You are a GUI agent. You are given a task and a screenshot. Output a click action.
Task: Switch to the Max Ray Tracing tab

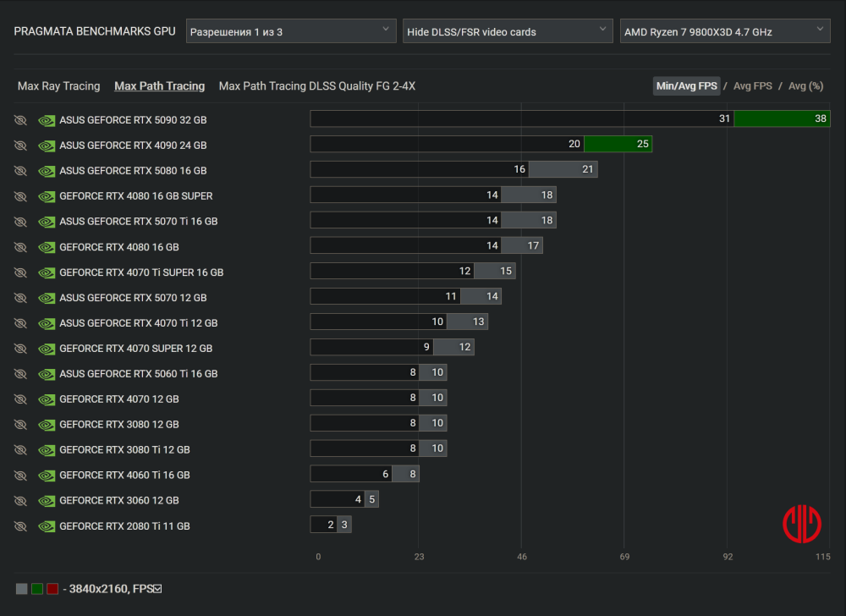click(59, 86)
